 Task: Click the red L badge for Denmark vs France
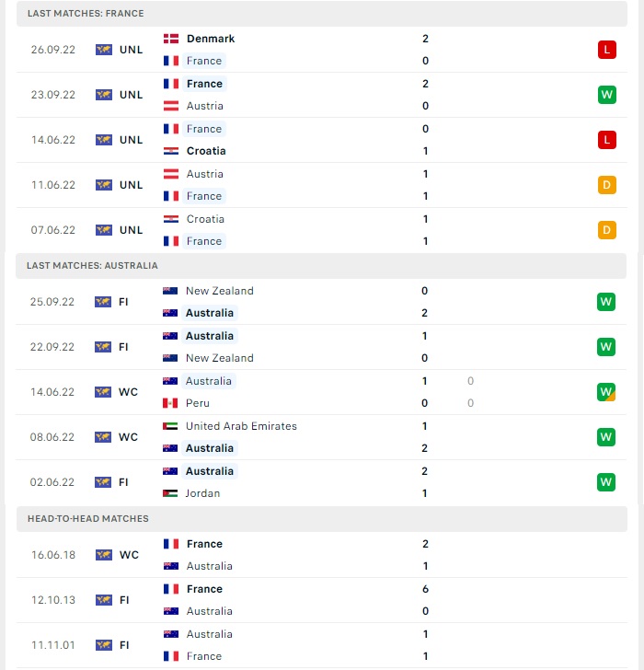pyautogui.click(x=607, y=50)
